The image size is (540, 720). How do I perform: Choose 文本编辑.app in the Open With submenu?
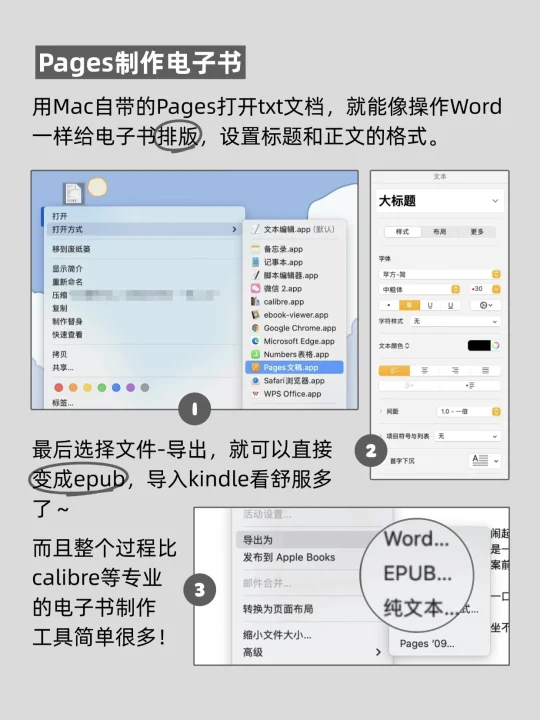click(x=294, y=229)
